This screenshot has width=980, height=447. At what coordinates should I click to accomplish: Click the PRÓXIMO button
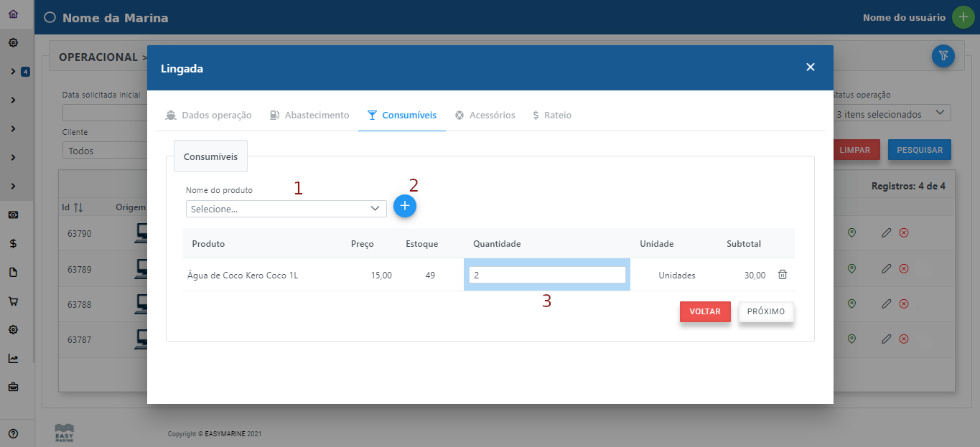point(766,312)
